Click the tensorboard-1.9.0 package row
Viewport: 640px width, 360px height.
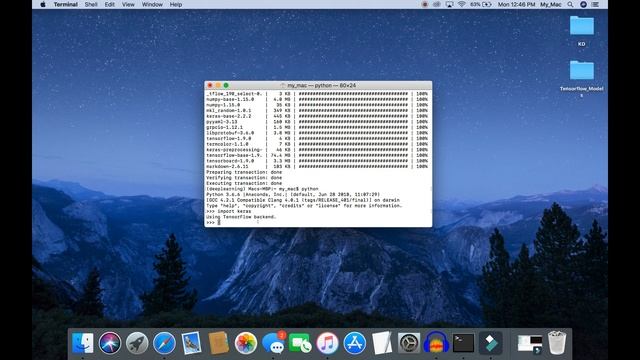(317, 161)
